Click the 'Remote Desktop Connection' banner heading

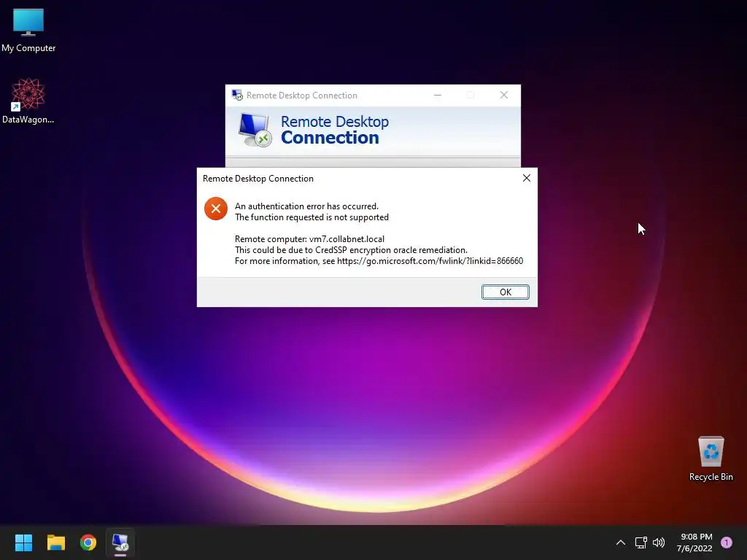(x=335, y=130)
